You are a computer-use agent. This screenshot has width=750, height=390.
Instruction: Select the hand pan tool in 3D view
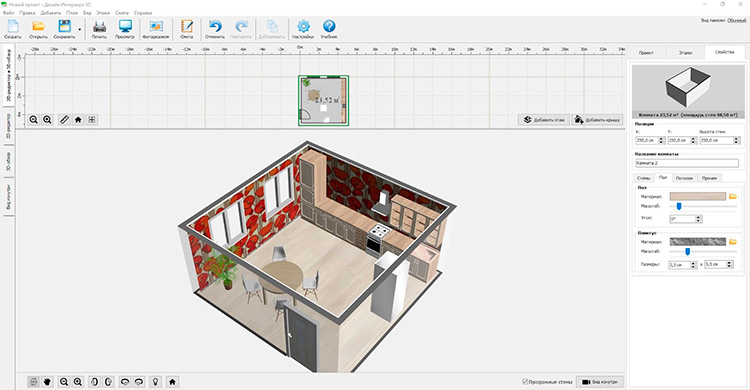tap(47, 381)
